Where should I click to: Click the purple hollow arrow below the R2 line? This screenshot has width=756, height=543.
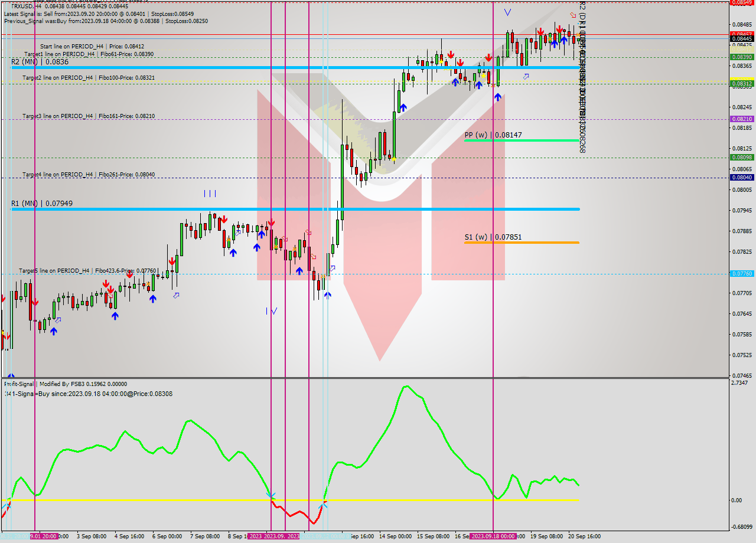coord(526,76)
